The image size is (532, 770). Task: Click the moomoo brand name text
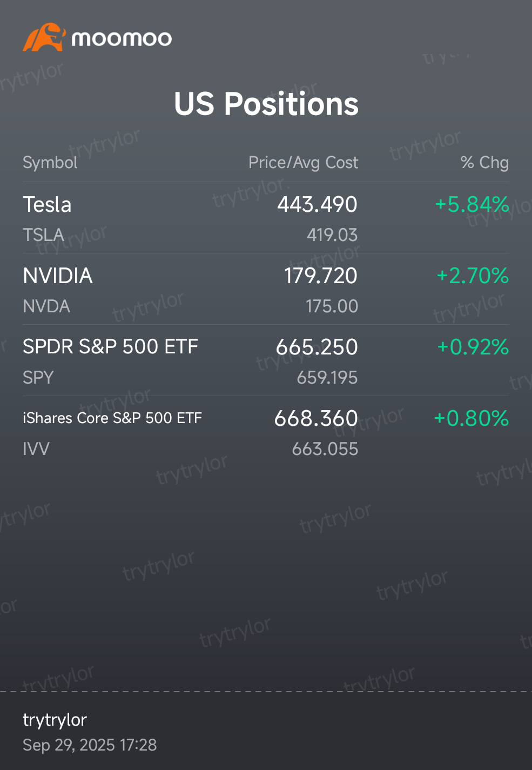coord(122,39)
